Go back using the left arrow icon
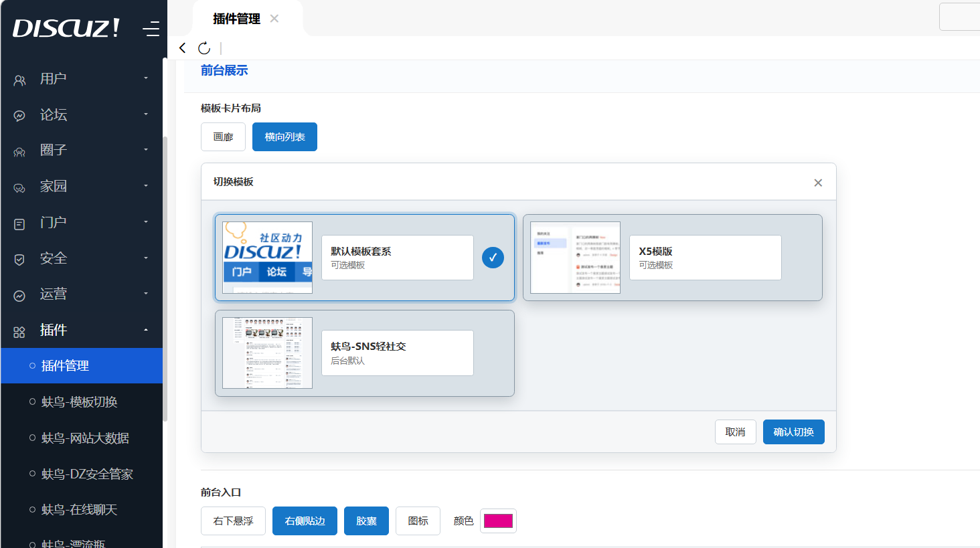 tap(182, 48)
